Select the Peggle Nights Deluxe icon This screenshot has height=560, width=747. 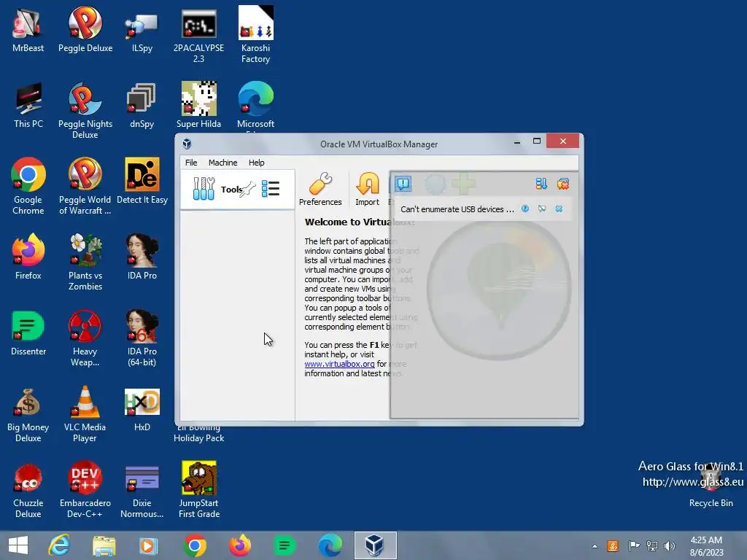click(x=85, y=110)
